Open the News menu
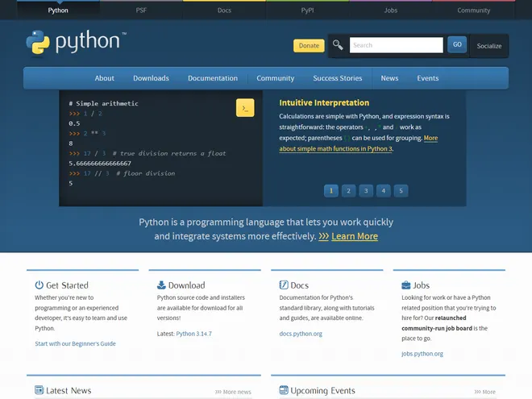Screen dimensions: 532x399 (x=389, y=78)
